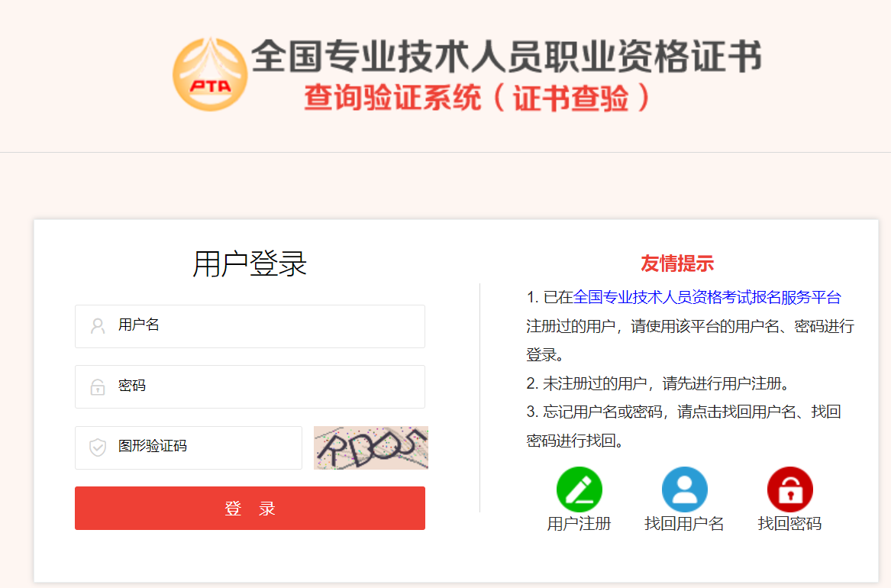891x588 pixels.
Task: Click lock icon in password field
Action: tap(98, 387)
